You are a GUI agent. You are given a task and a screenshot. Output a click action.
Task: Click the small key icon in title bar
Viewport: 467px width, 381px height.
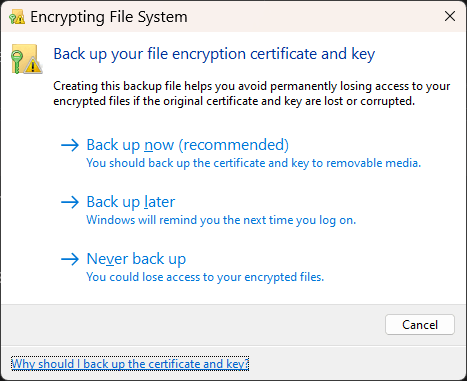click(17, 17)
